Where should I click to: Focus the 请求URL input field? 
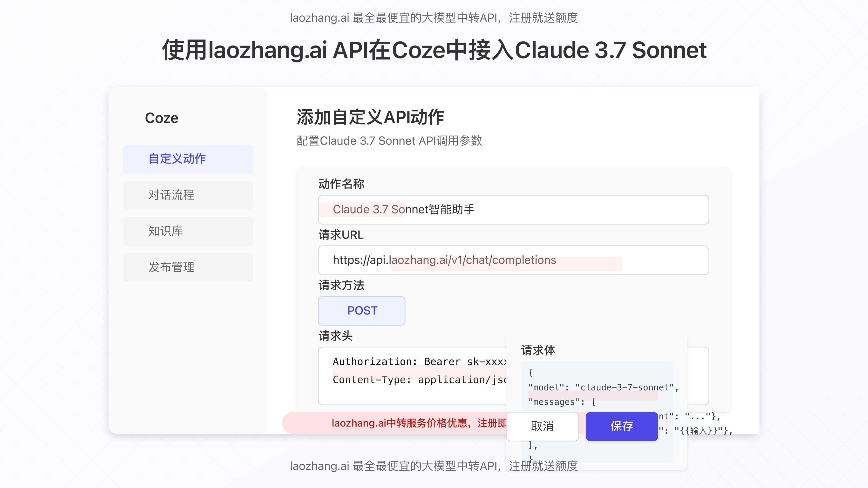coord(513,260)
